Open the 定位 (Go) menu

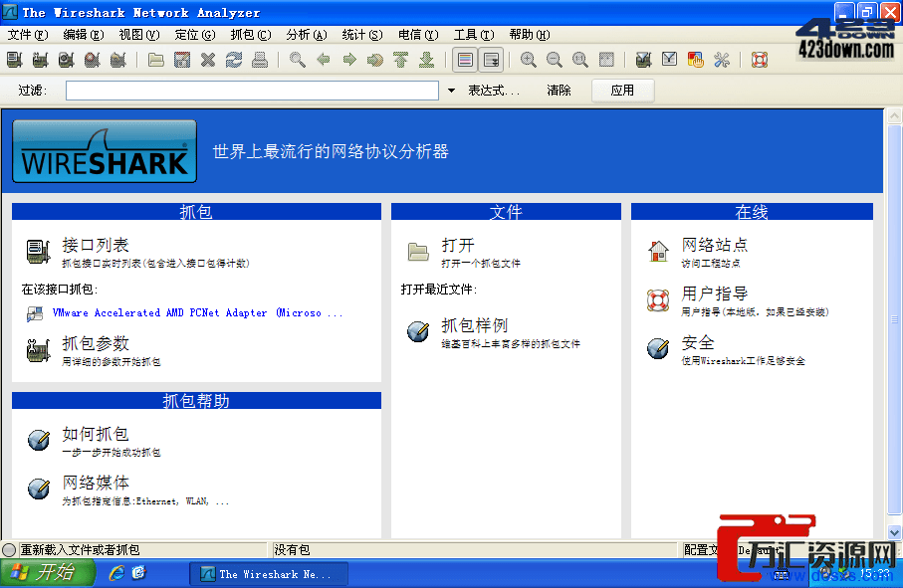coord(195,35)
